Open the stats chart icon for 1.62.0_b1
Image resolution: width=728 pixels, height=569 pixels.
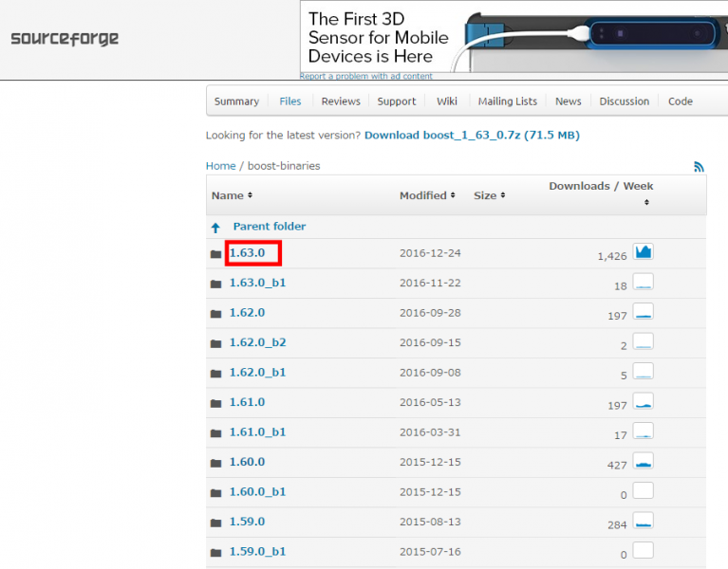(643, 372)
